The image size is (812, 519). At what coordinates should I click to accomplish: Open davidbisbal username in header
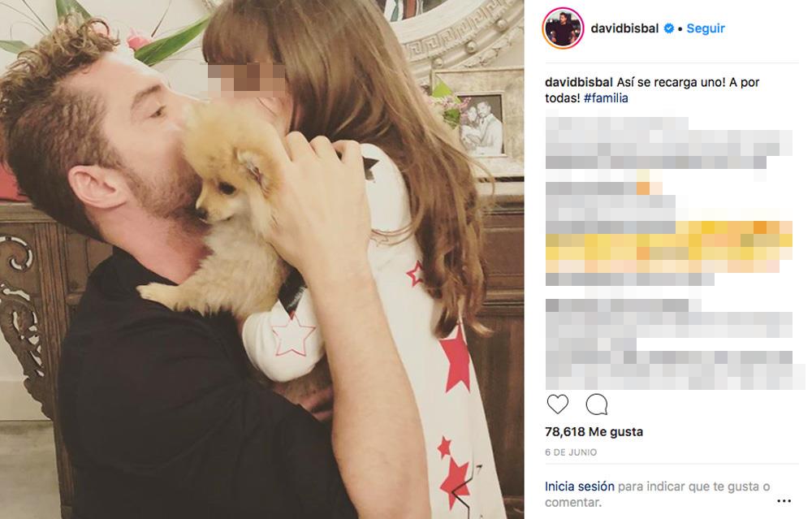pos(624,28)
